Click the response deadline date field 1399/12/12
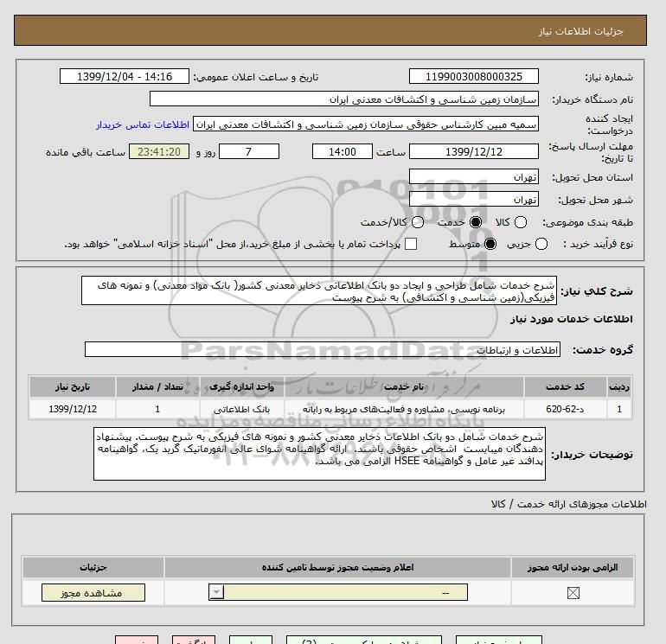Image resolution: width=666 pixels, height=644 pixels. coord(474,151)
